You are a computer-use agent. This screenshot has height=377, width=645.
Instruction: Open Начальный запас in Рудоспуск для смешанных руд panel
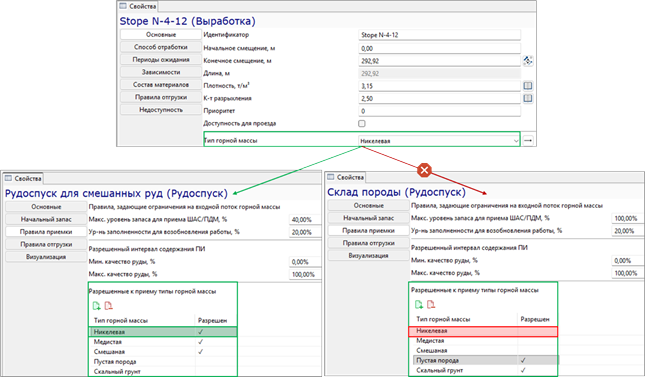(46, 219)
